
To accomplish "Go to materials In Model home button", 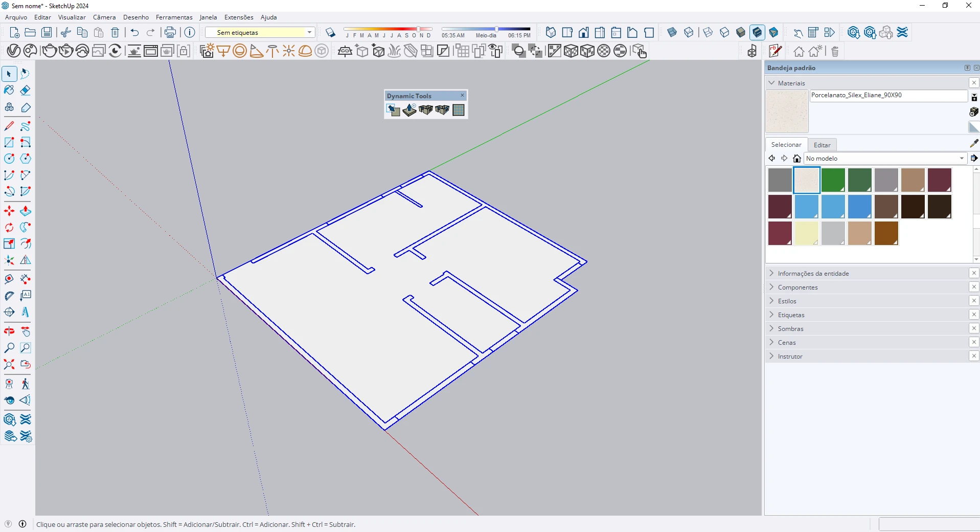I will [x=797, y=159].
